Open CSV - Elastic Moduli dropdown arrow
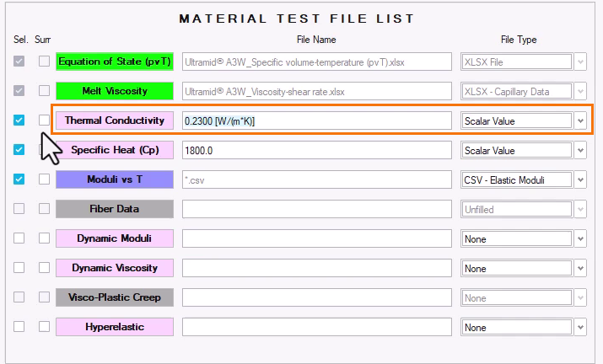Viewport: 603px width, 364px height. (580, 179)
